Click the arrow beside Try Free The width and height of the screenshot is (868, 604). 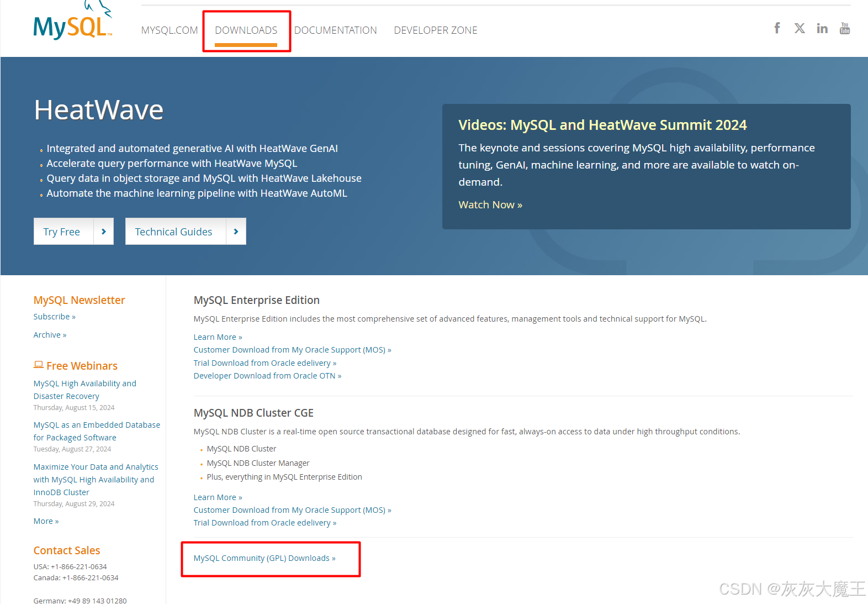104,232
